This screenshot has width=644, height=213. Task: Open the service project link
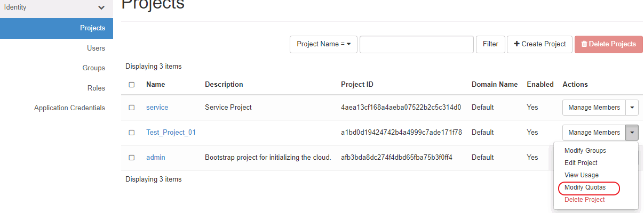pyautogui.click(x=157, y=108)
